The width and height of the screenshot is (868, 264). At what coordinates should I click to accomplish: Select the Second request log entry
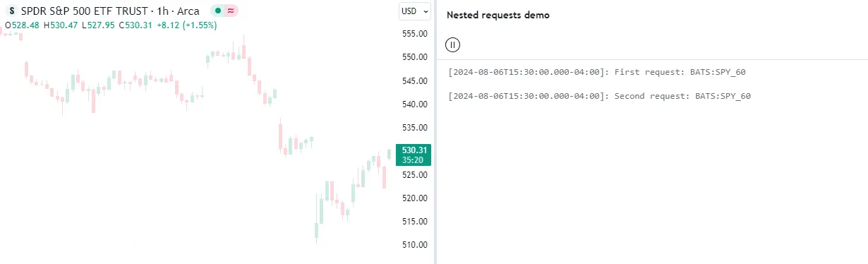[x=599, y=96]
